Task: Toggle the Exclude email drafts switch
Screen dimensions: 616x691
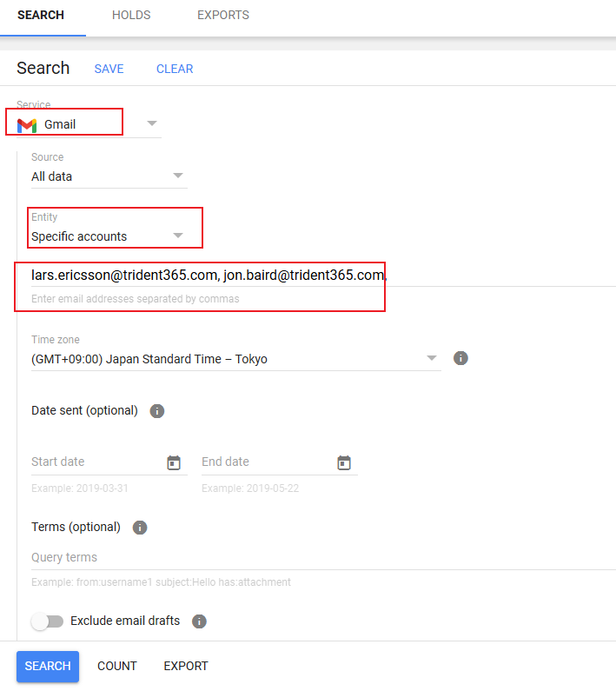Action: coord(48,621)
